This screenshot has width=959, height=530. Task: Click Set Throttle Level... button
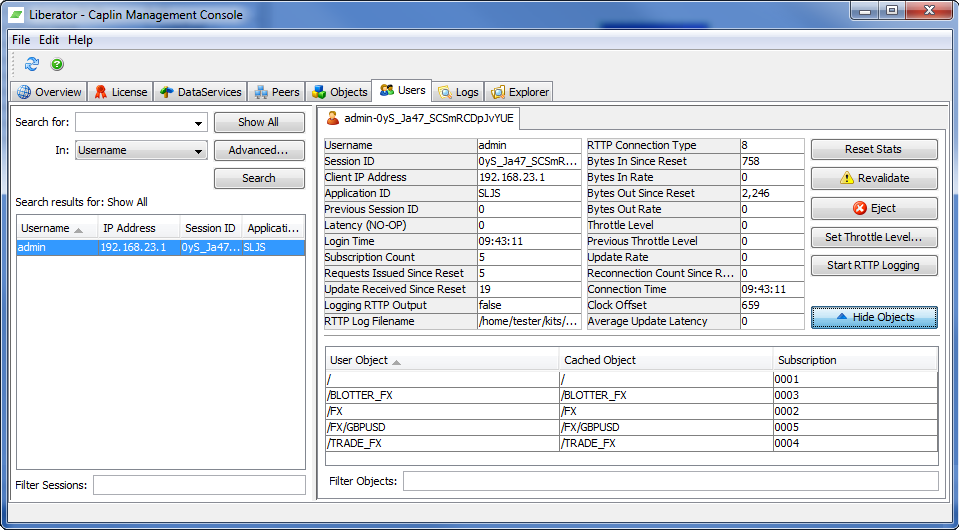click(x=873, y=237)
